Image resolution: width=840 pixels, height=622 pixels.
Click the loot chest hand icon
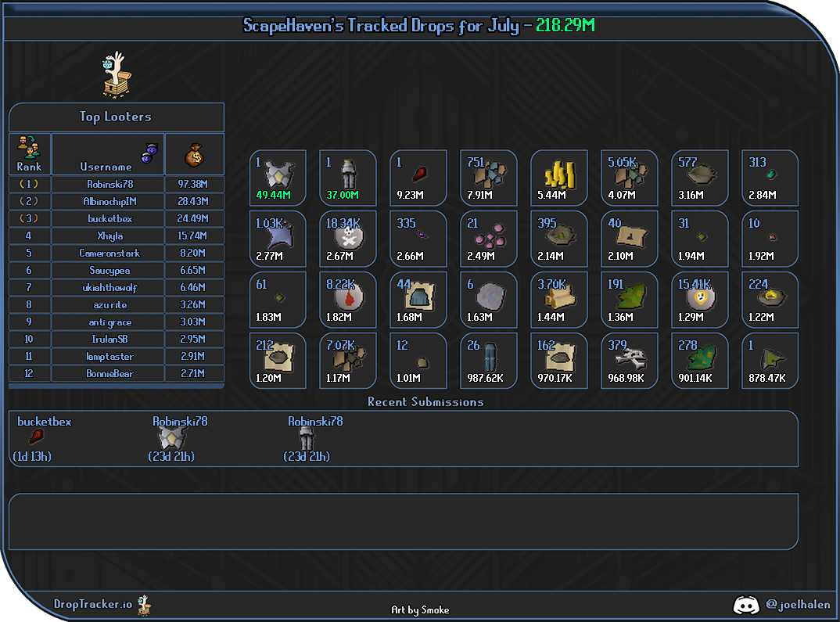(117, 74)
